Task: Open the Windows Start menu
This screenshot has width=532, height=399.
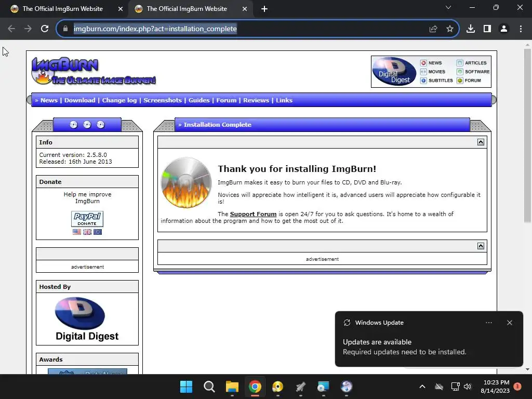Action: (186, 387)
